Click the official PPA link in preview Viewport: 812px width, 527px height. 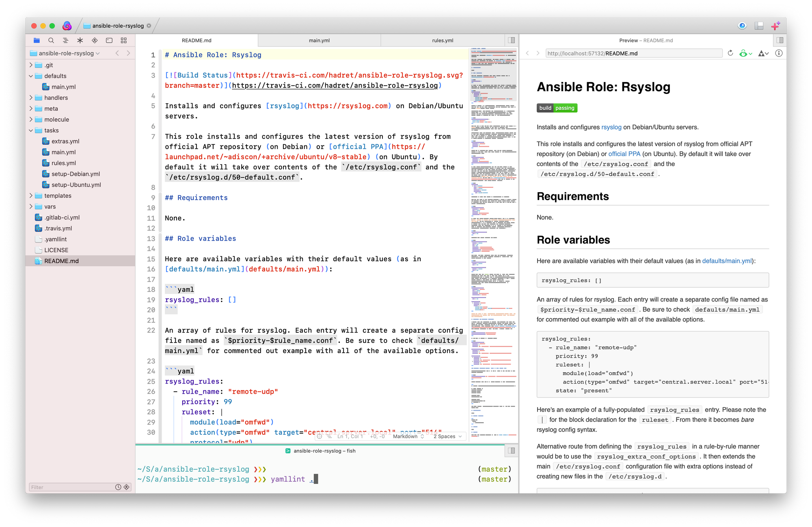624,154
